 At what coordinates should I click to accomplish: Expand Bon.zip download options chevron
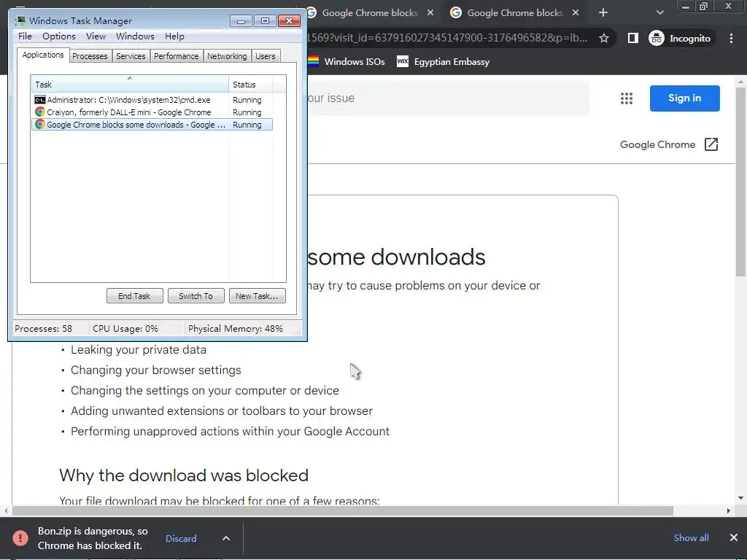coord(226,538)
